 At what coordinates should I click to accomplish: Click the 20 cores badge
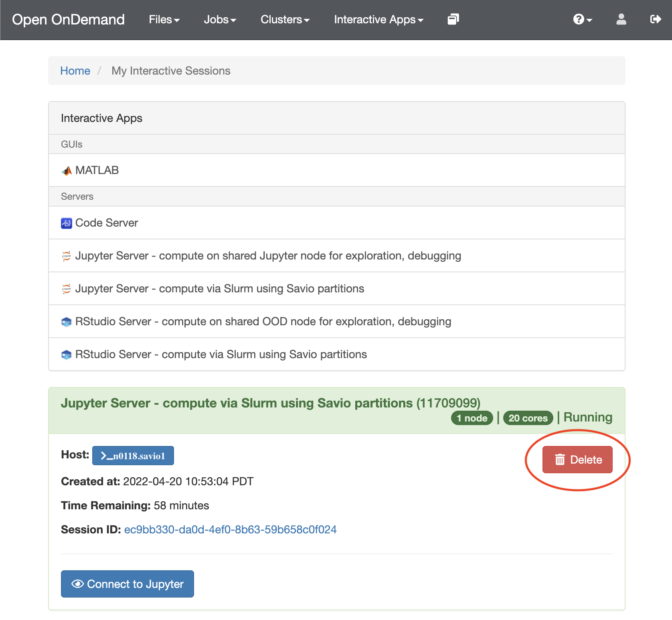528,418
